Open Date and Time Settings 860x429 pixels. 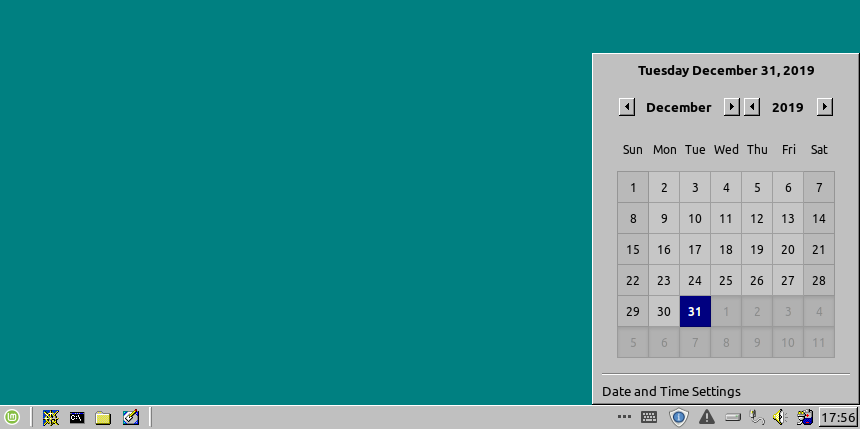click(671, 391)
